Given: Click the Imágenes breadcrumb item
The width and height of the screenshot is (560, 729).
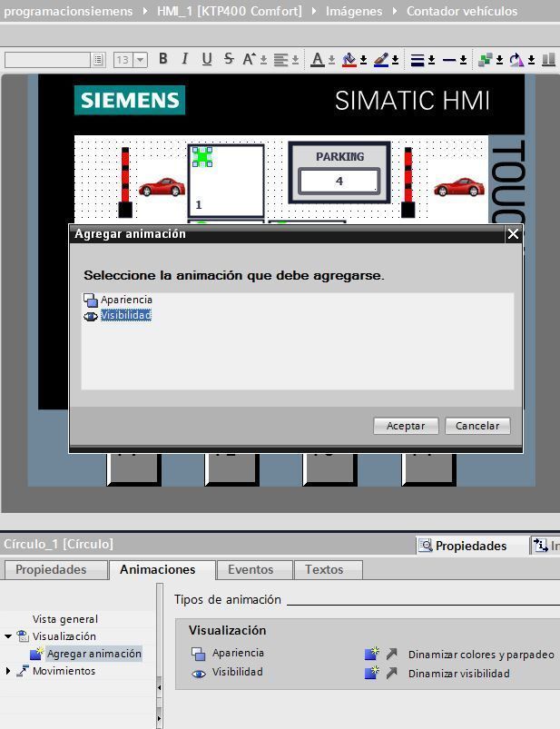Looking at the screenshot, I should 354,11.
